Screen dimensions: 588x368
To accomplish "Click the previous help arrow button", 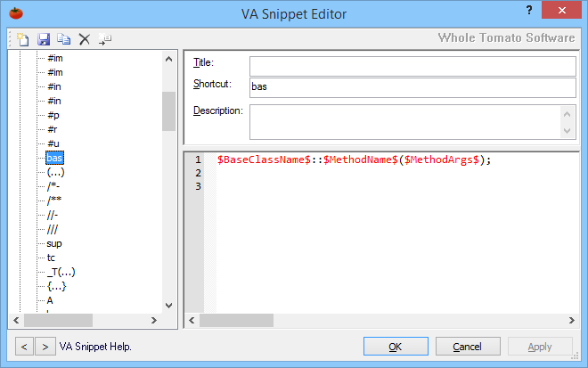I will click(x=25, y=346).
